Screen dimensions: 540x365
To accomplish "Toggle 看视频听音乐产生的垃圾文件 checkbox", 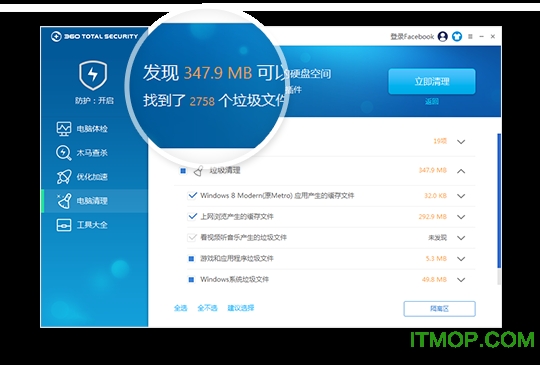I will (192, 238).
